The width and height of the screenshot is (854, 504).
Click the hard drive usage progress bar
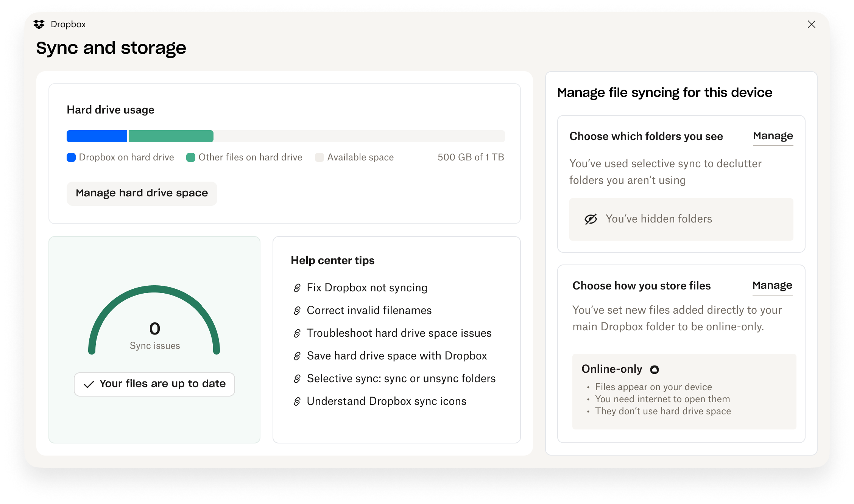pos(285,136)
